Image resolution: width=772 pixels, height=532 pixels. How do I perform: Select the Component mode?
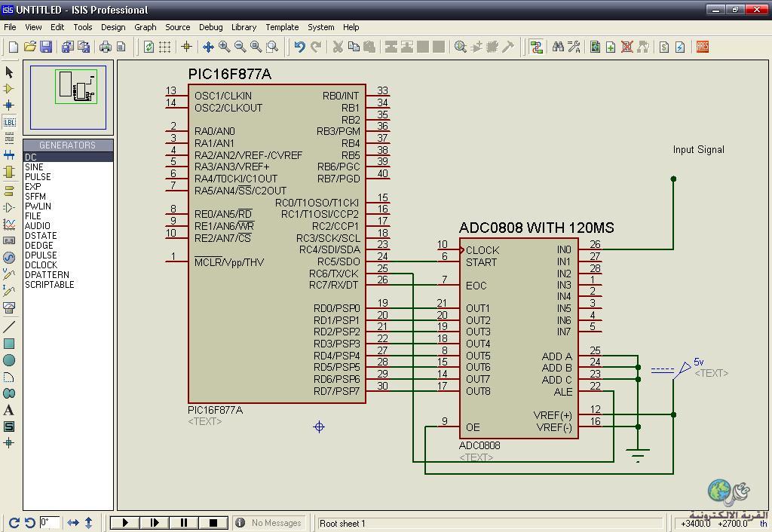9,89
